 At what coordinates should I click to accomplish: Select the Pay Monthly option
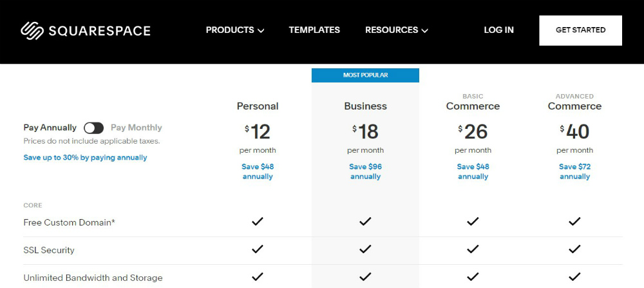point(137,128)
